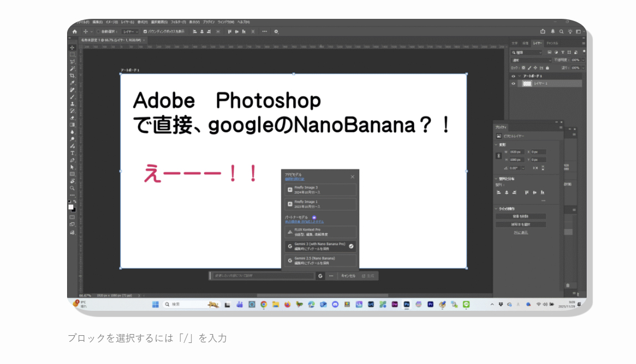Hide the レイヤー 1 layer visibility eye
The width and height of the screenshot is (636, 364).
[x=513, y=84]
